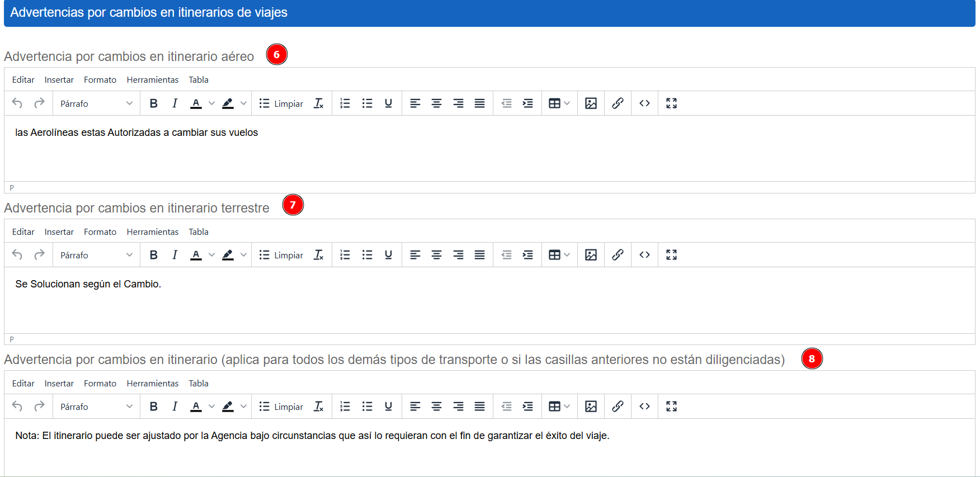Open source code view in terrestre editor
The height and width of the screenshot is (477, 980).
click(644, 255)
